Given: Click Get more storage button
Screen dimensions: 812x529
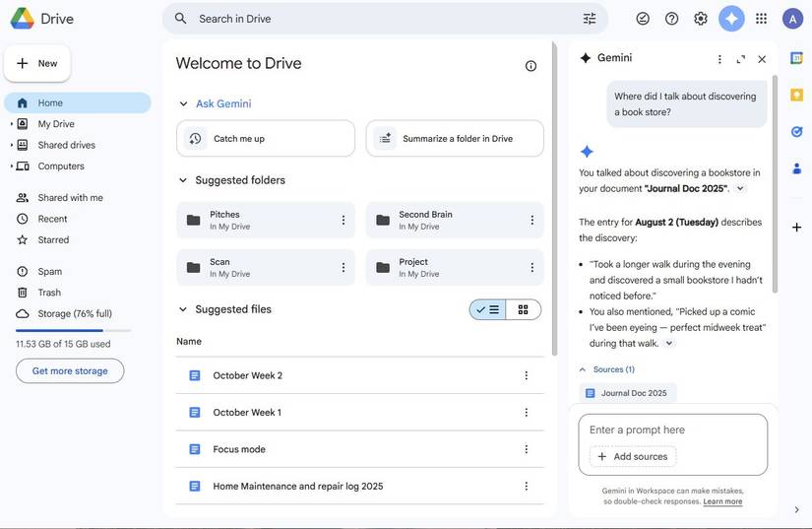Looking at the screenshot, I should 70,370.
